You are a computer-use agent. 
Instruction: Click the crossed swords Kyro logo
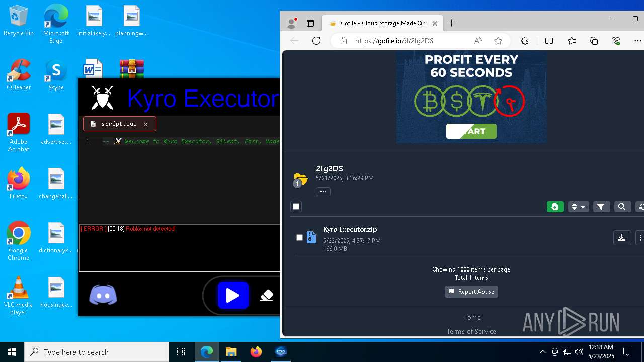(102, 98)
